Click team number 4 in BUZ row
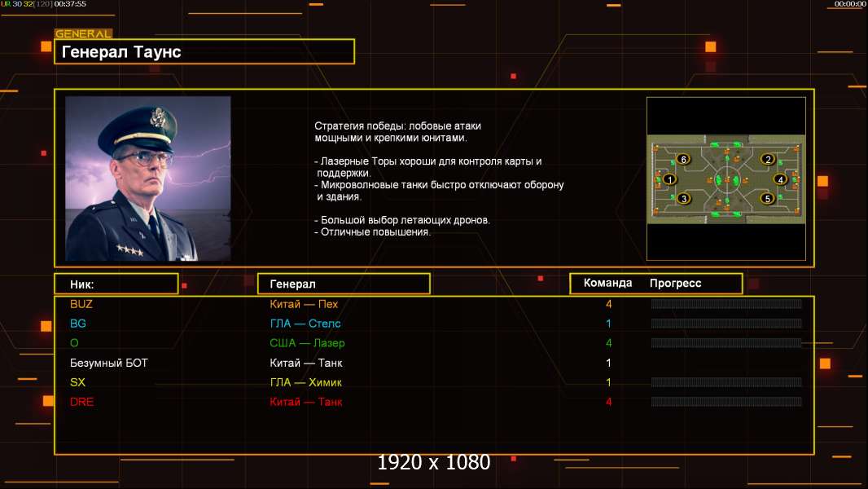This screenshot has width=868, height=489. (x=608, y=304)
